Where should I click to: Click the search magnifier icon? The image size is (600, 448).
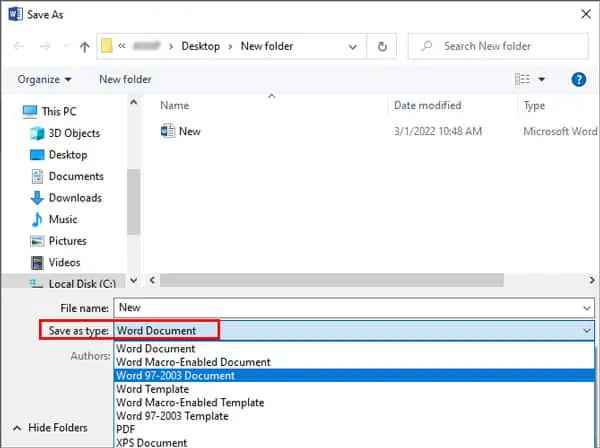pyautogui.click(x=427, y=46)
